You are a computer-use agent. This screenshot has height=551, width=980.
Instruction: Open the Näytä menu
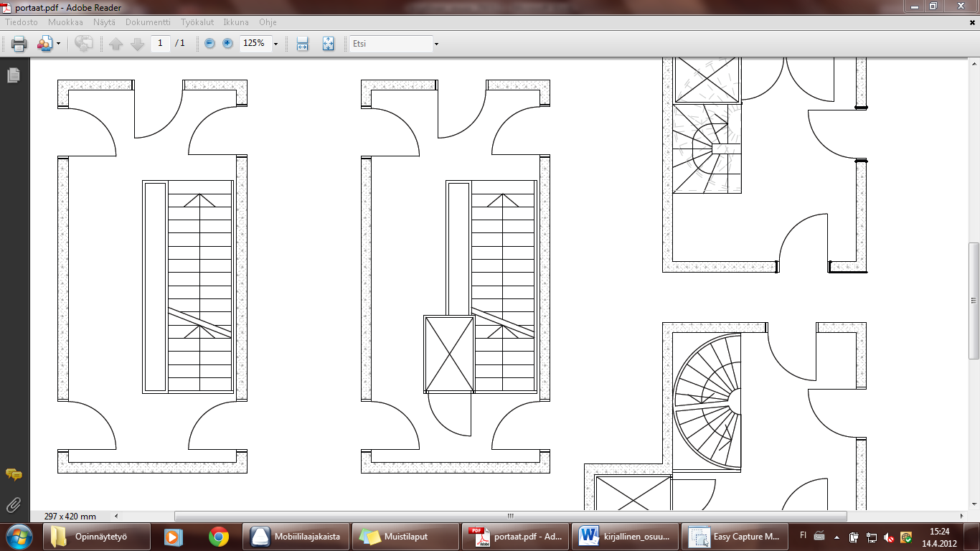click(104, 22)
